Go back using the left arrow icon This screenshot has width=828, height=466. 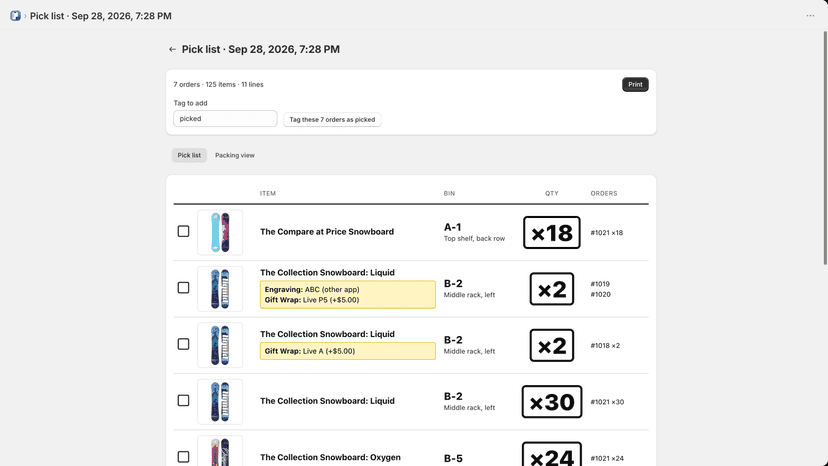coord(172,49)
